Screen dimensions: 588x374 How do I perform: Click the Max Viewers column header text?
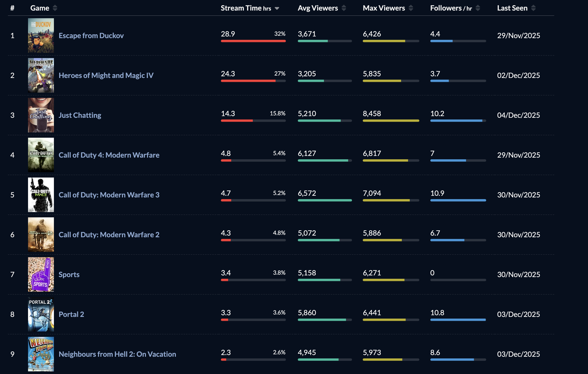[384, 8]
